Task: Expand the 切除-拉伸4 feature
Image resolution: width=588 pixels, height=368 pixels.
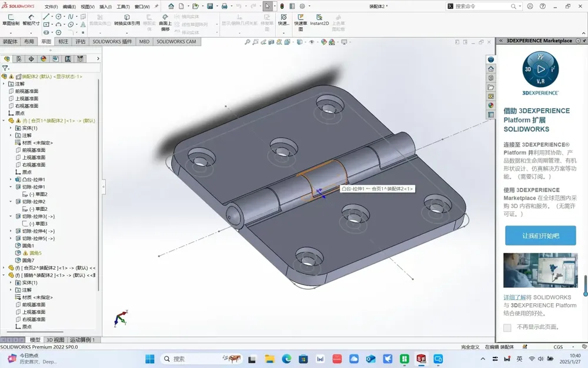Action: [11, 231]
